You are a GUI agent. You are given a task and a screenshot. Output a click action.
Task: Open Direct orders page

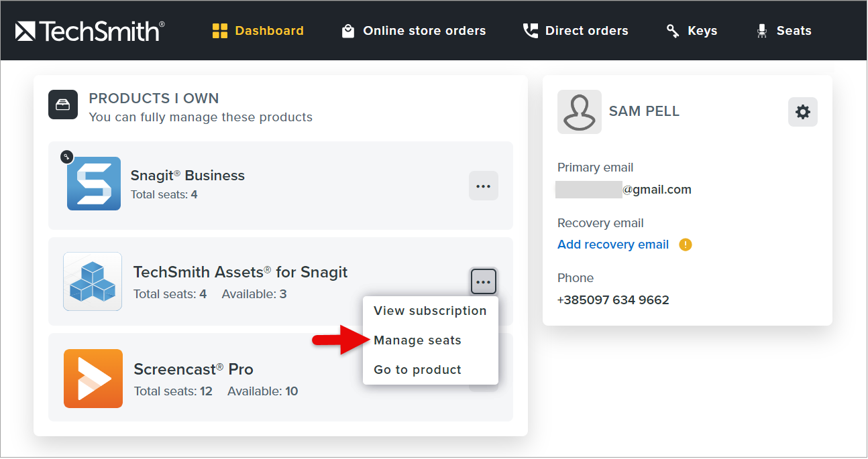click(x=576, y=31)
